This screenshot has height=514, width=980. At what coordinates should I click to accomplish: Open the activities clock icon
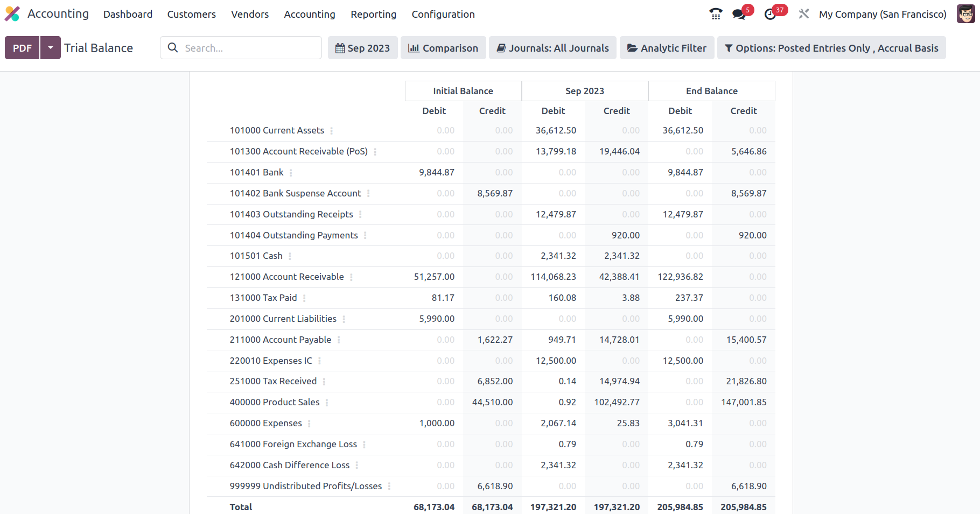[x=771, y=14]
